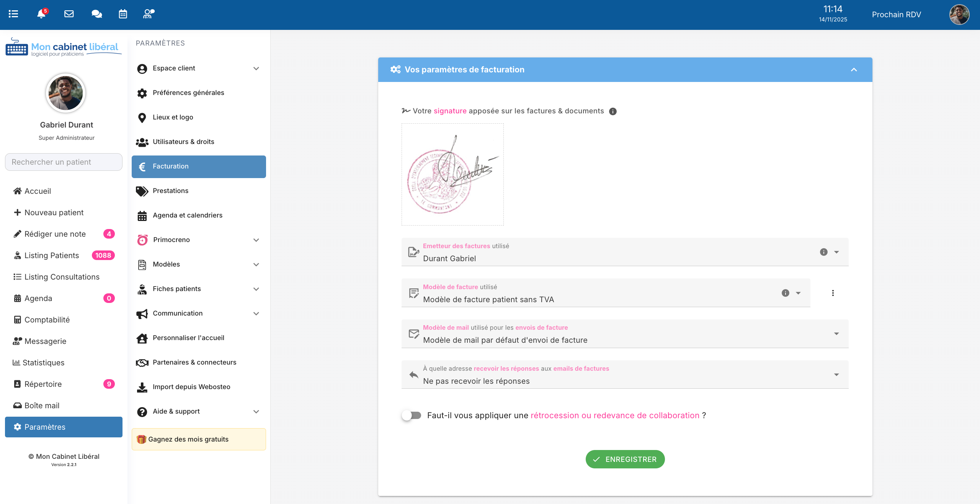
Task: Click the Gagnez des mois gratuits banner
Action: coord(199,439)
